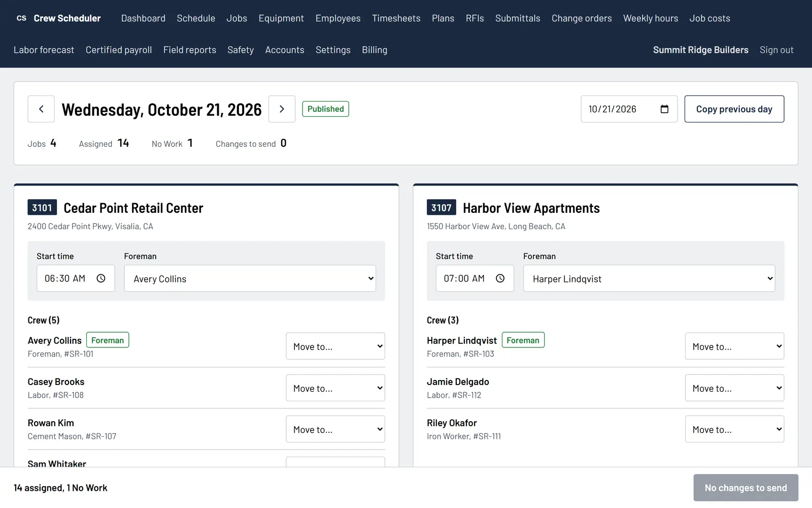Open Harper Lindqvist foreman dropdown
The image size is (812, 508).
click(649, 278)
